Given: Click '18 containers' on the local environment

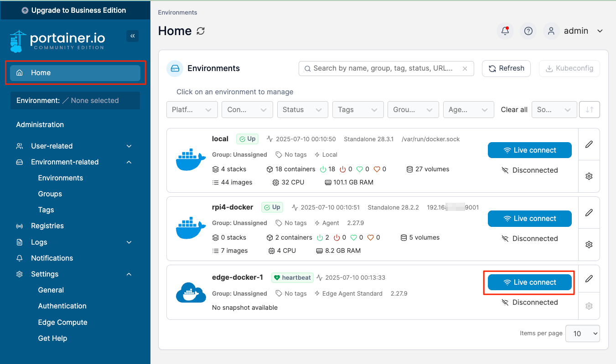Looking at the screenshot, I should point(291,169).
